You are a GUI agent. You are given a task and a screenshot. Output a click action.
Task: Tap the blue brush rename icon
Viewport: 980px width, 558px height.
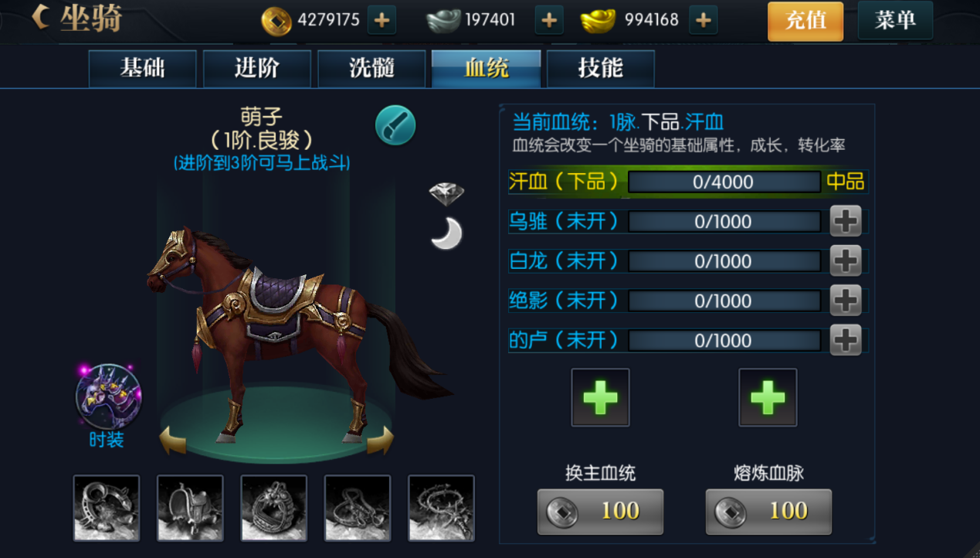(395, 125)
